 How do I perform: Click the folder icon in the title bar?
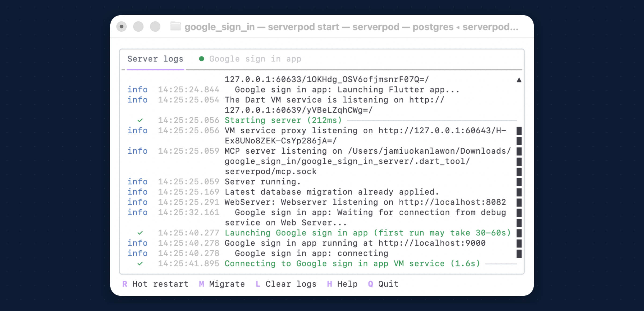point(175,27)
